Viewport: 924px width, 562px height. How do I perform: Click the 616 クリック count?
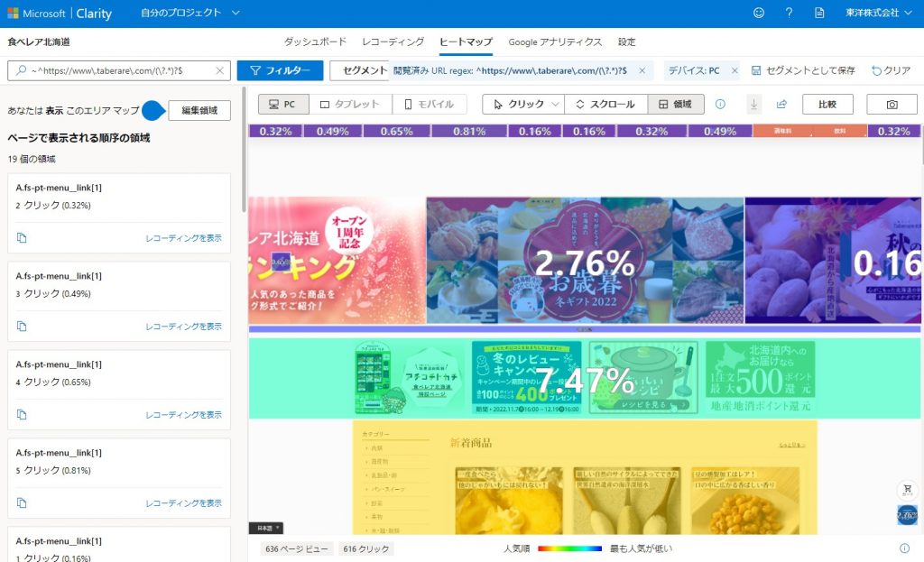point(366,548)
